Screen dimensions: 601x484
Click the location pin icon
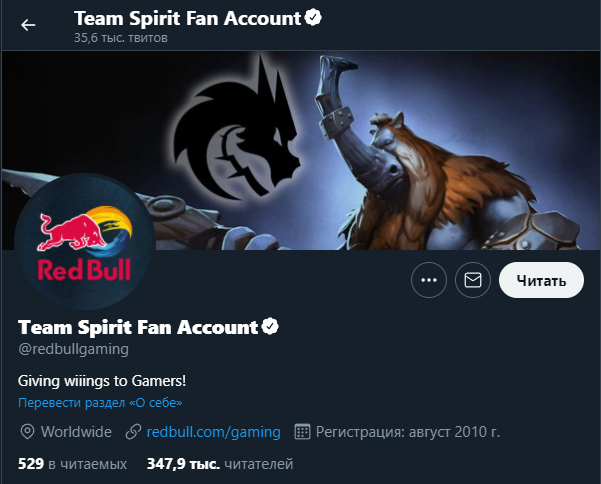pyautogui.click(x=28, y=432)
